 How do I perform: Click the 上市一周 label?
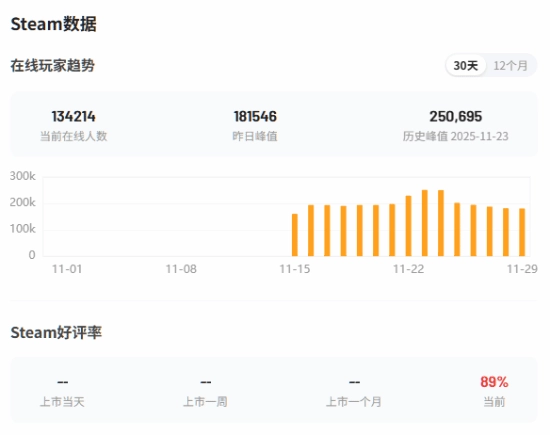[x=205, y=402]
